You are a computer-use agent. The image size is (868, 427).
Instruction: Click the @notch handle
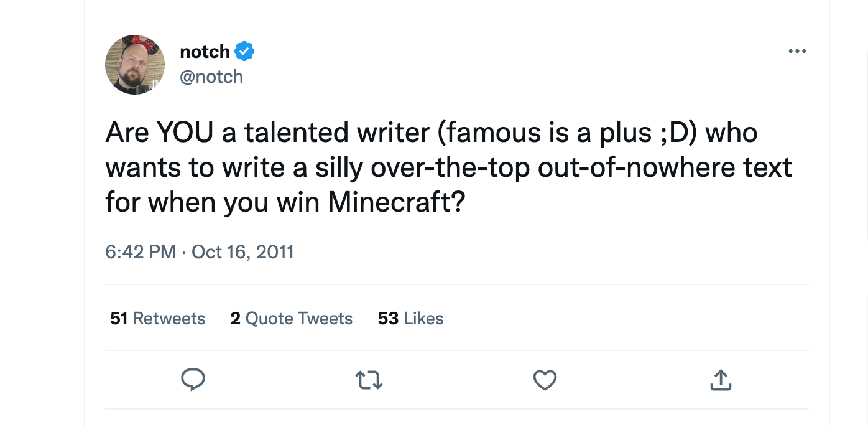click(212, 76)
